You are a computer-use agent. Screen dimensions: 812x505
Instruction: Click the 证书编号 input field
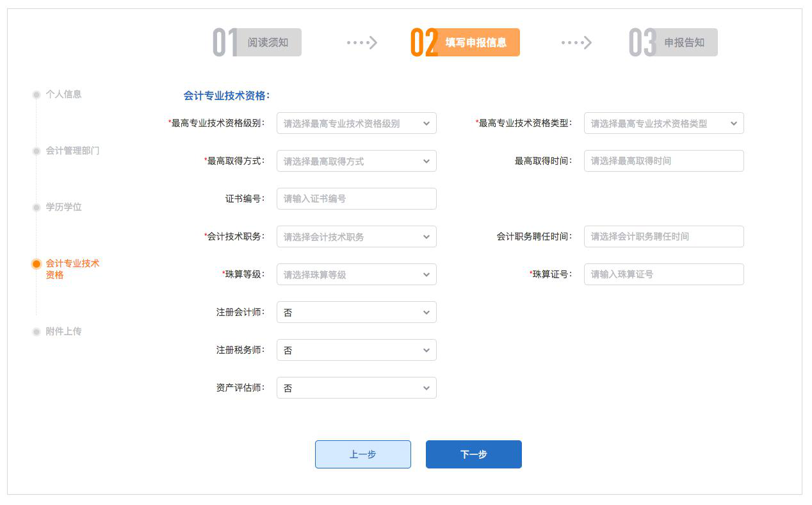[x=356, y=199]
